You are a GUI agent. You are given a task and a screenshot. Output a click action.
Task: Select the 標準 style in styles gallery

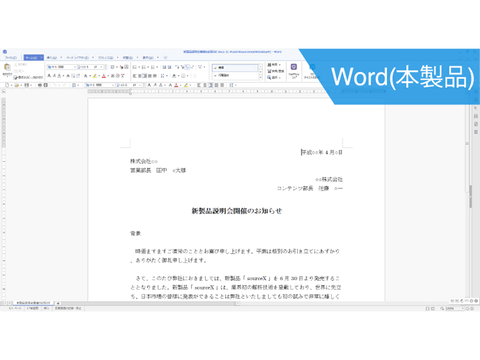(235, 67)
